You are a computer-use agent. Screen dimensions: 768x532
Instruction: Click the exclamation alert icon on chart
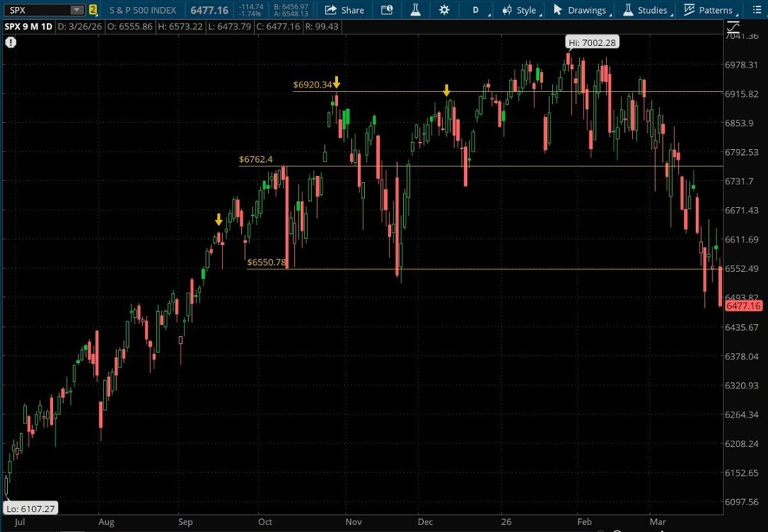11,43
